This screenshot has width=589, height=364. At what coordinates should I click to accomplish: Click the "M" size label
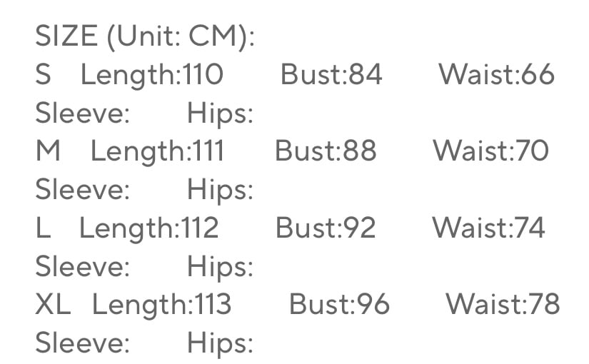pos(48,151)
